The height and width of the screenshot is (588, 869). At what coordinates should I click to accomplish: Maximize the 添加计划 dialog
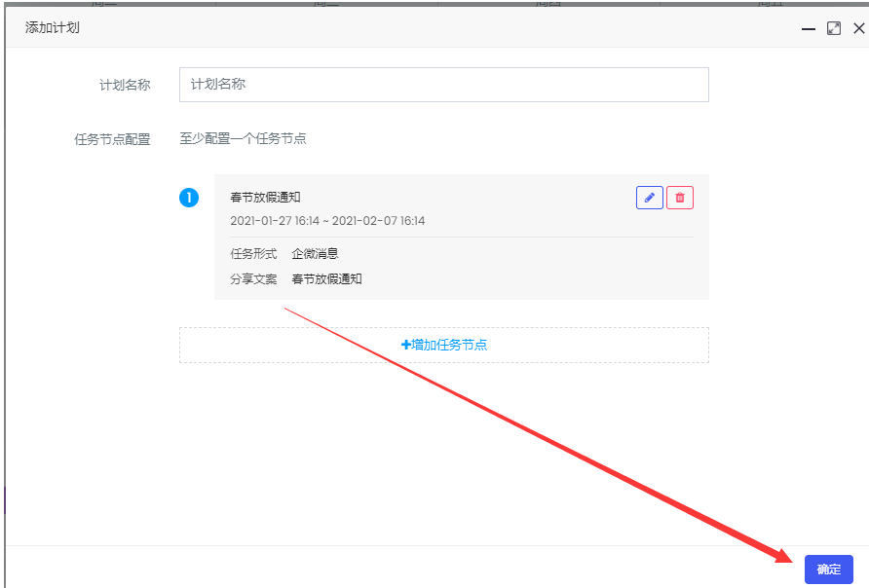834,28
